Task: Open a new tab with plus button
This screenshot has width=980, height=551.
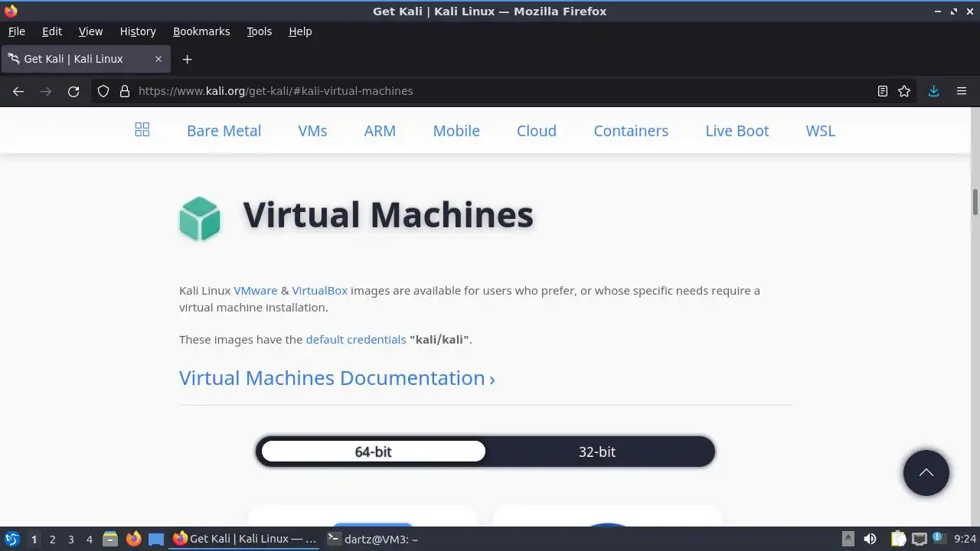Action: click(x=187, y=59)
